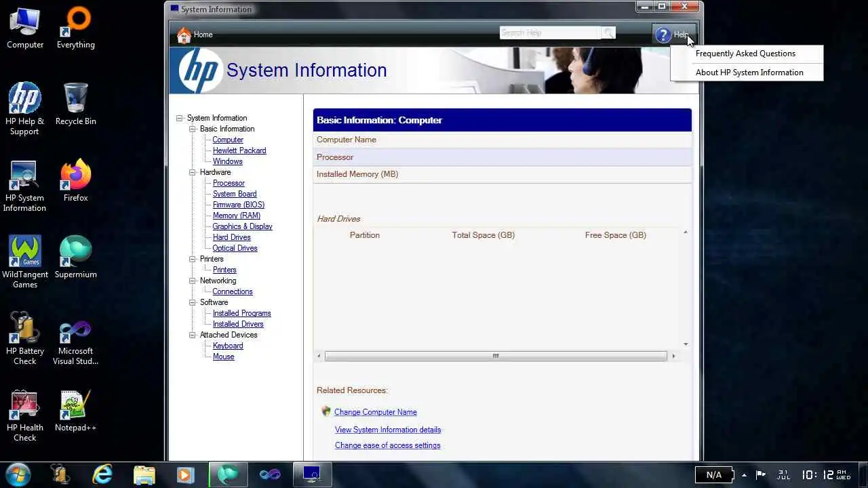Open HP Battery Check desktop icon
Screen dimensions: 868x488
25,339
